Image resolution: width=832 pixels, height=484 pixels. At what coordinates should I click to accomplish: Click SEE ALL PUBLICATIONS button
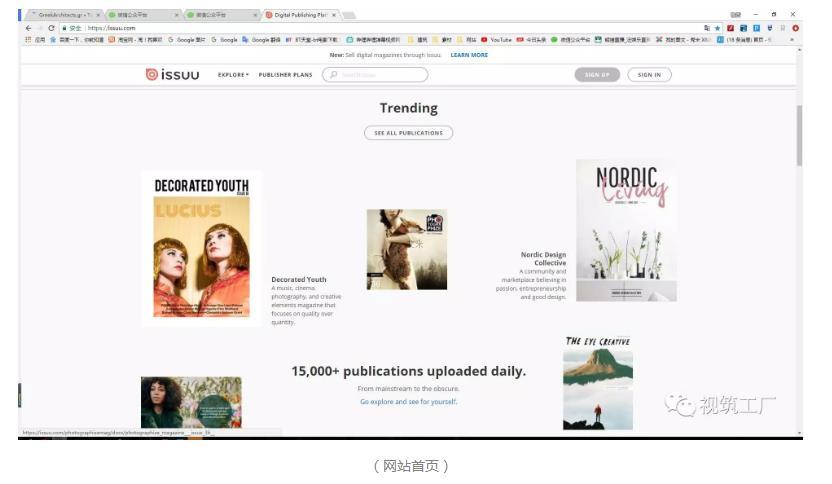pos(409,133)
